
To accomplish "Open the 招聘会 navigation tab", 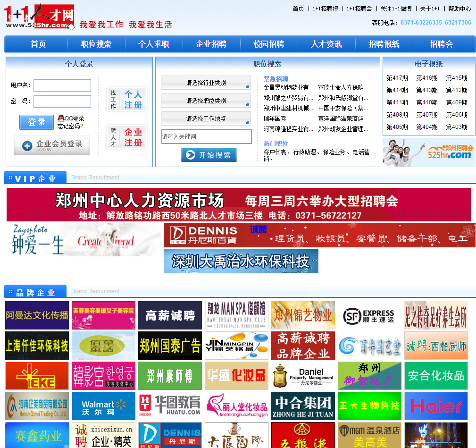I will (x=441, y=44).
